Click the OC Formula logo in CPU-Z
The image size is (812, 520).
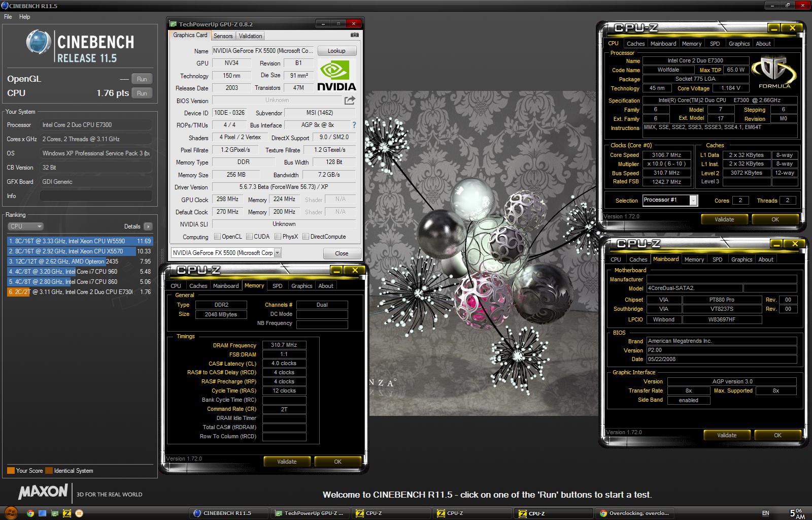coord(774,72)
